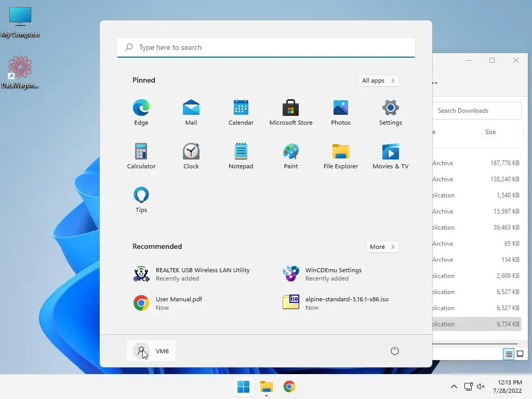Select the 138,240 KB file row
The height and width of the screenshot is (399, 532).
477,179
